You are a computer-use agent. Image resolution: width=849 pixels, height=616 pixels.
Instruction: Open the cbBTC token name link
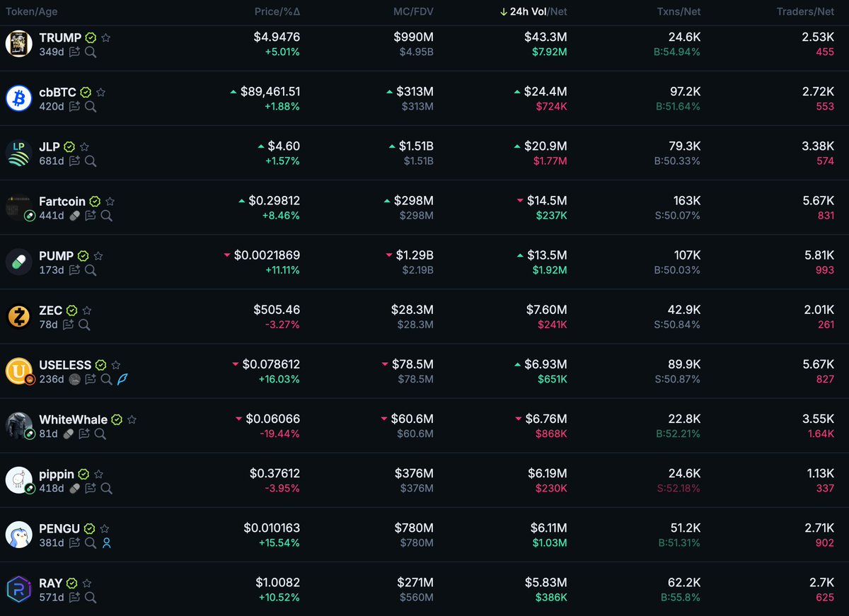pos(58,92)
